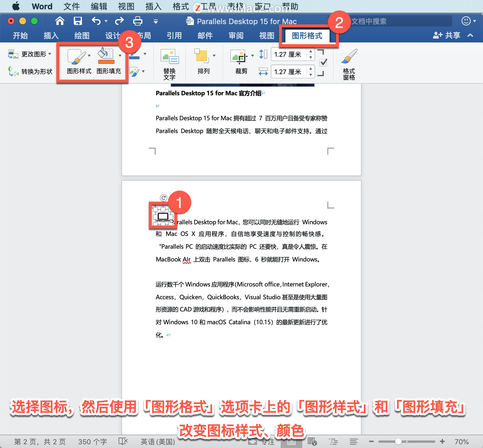Switch to Draft view
Viewport: 483px width, 448px height.
tap(354, 442)
